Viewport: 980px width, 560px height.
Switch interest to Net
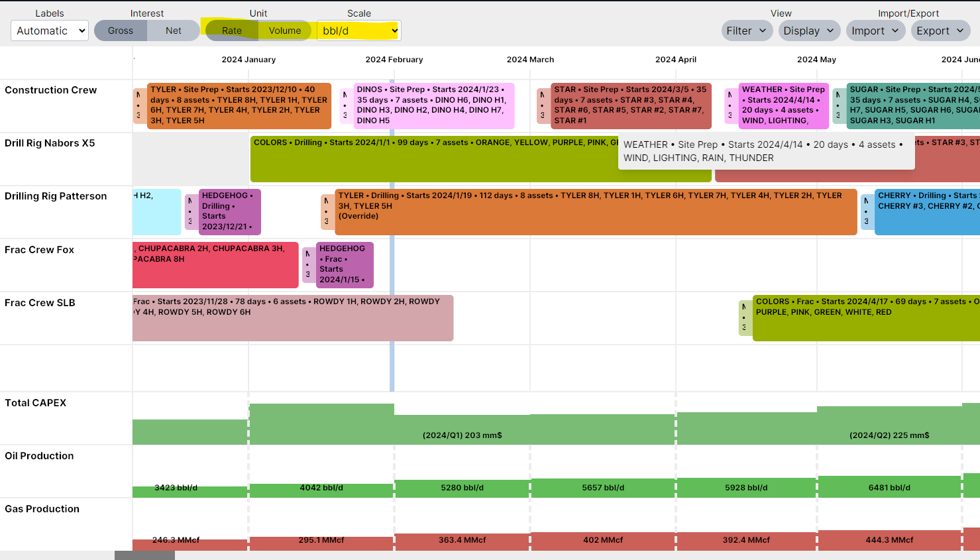click(174, 30)
